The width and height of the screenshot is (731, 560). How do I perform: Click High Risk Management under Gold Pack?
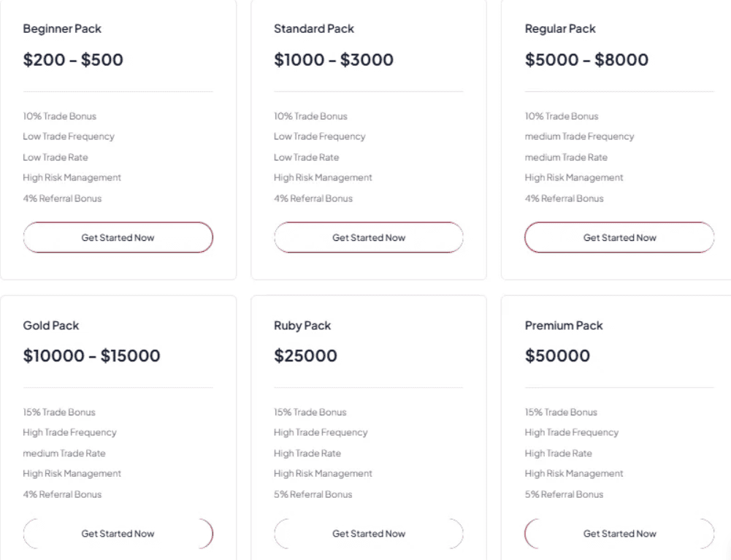click(72, 473)
